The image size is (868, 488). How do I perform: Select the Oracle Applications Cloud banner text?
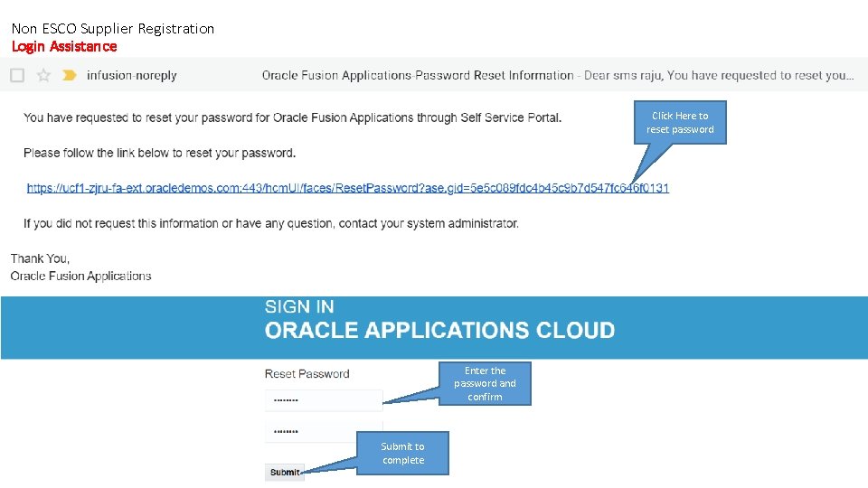439,331
